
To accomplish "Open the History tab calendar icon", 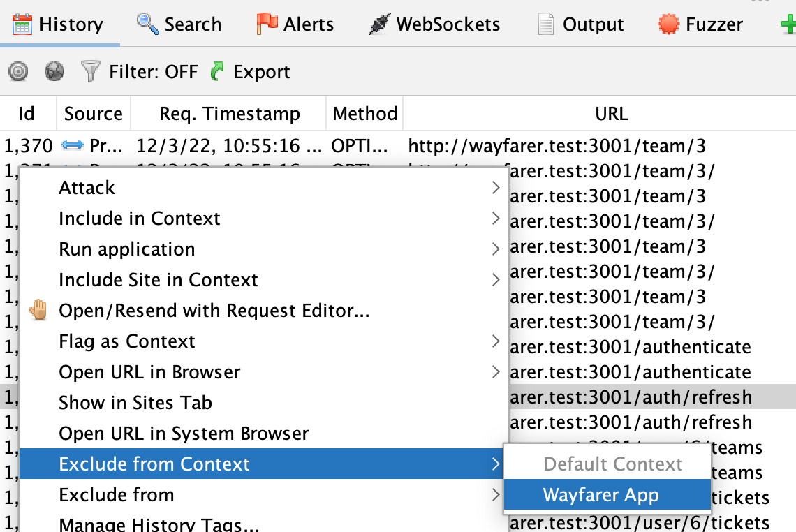I will point(22,24).
